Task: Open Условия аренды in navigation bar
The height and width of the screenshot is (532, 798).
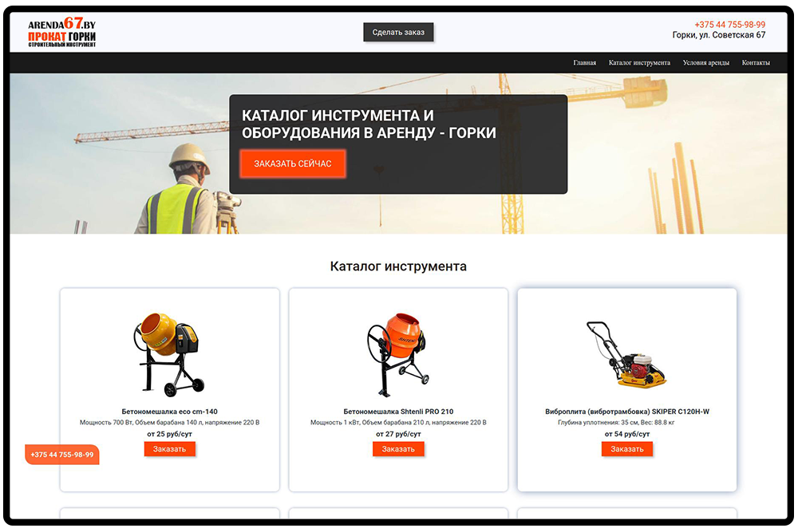Action: pyautogui.click(x=705, y=63)
